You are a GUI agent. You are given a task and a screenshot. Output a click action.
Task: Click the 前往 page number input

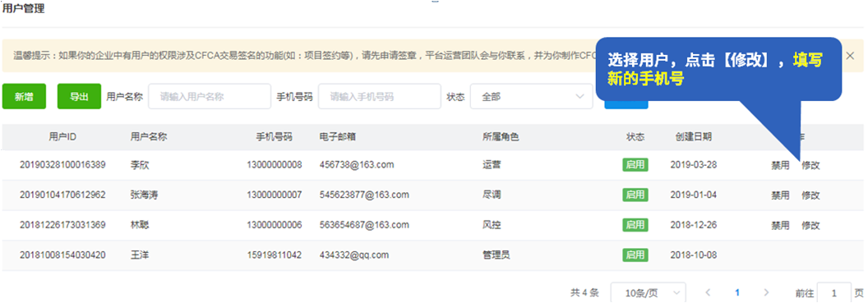pos(834,292)
